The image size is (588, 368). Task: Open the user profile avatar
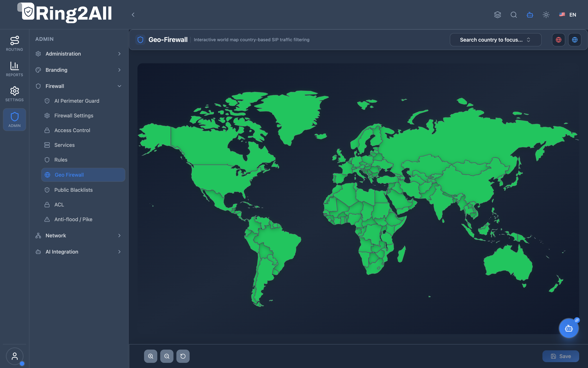point(15,356)
